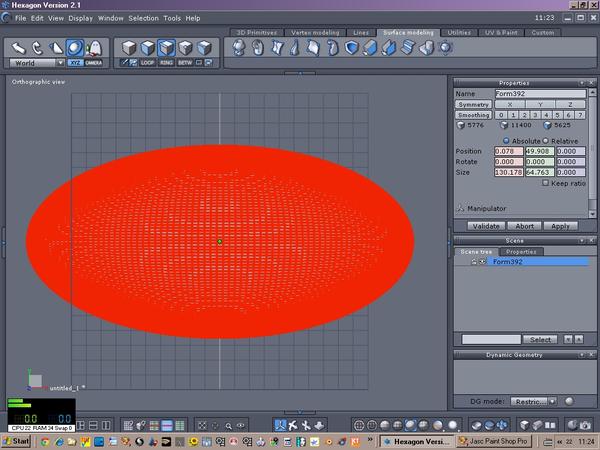Click the Apply button
600x450 pixels.
pos(561,226)
